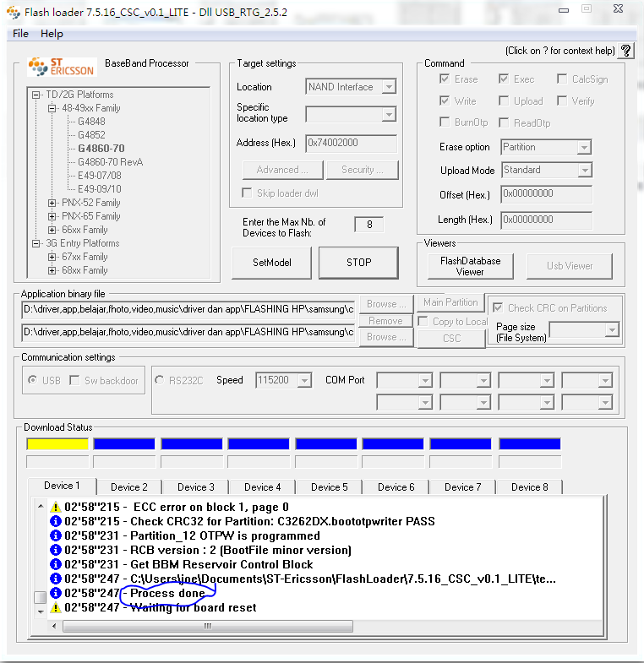Select the USB radio button
Image resolution: width=644 pixels, height=663 pixels.
point(32,380)
